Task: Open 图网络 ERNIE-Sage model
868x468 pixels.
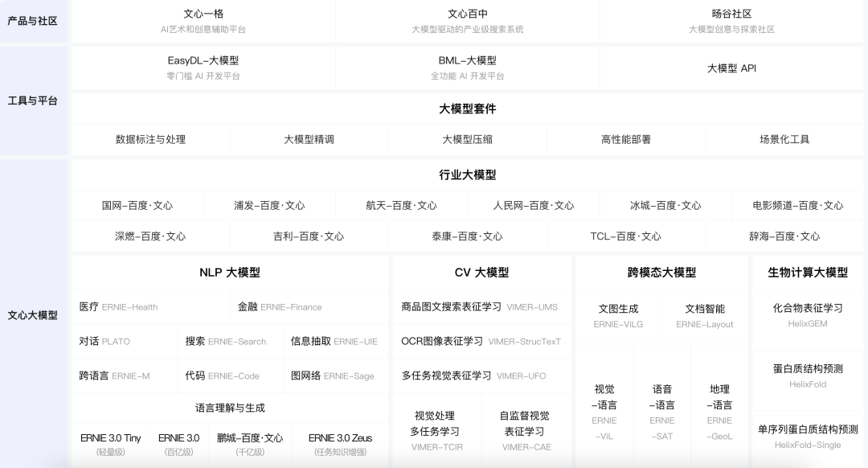Action: tap(335, 376)
